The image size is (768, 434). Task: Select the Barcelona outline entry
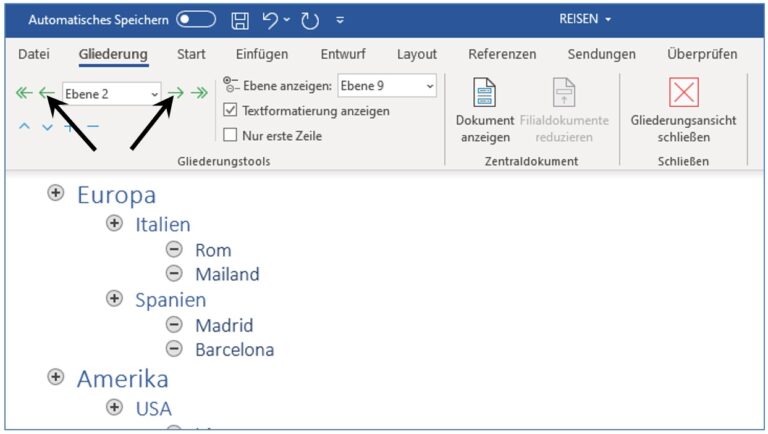pyautogui.click(x=235, y=350)
